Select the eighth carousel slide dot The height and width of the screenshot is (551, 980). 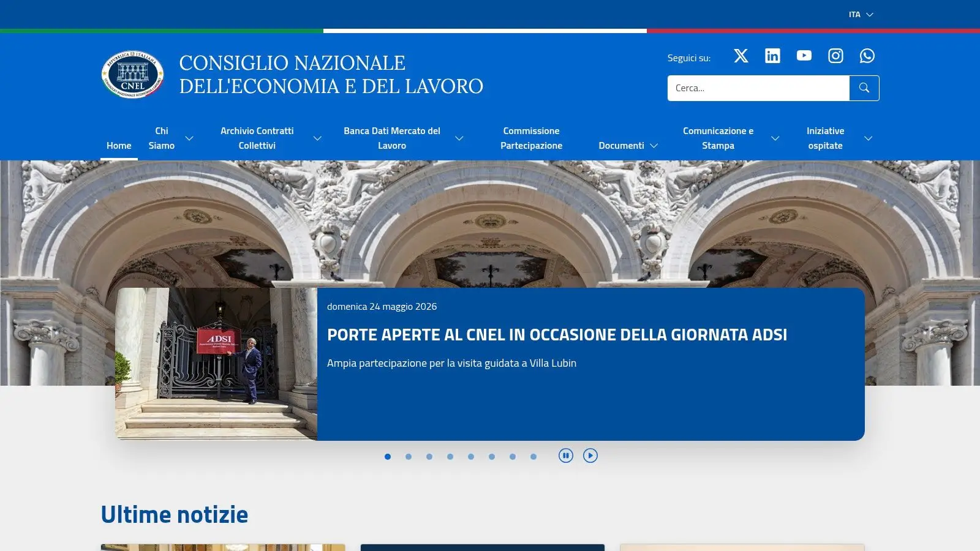coord(533,457)
